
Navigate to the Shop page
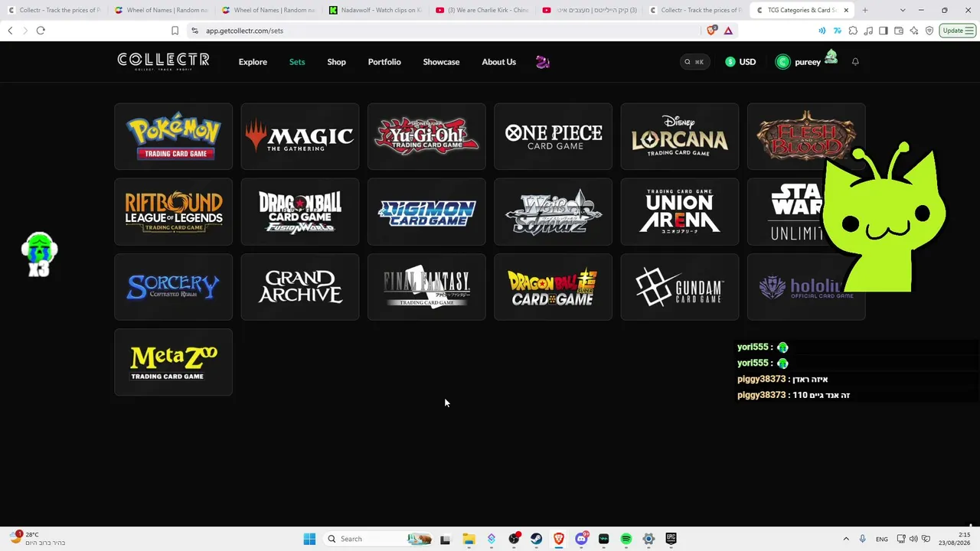(337, 62)
